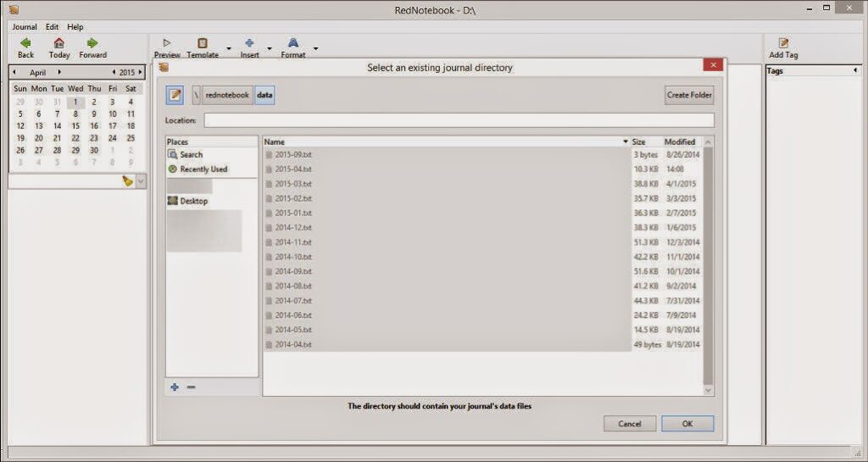Remove bookmark with the minus icon
This screenshot has height=462, width=868.
191,387
